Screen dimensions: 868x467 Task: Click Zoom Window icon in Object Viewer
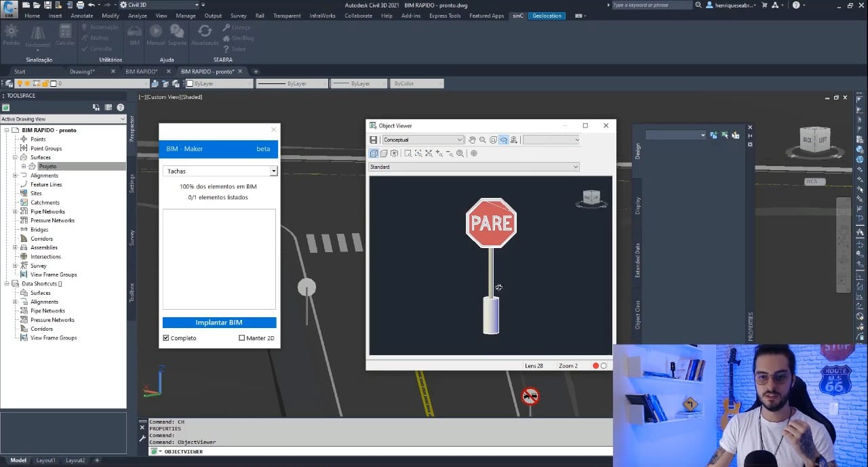pos(408,154)
